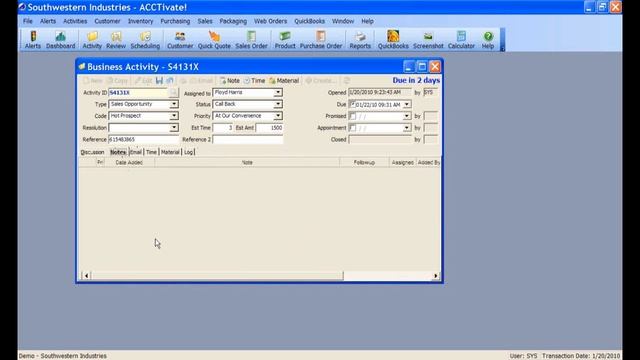Screen dimensions: 640x360
Task: Switch to the Discussion tab
Action: [x=92, y=152]
